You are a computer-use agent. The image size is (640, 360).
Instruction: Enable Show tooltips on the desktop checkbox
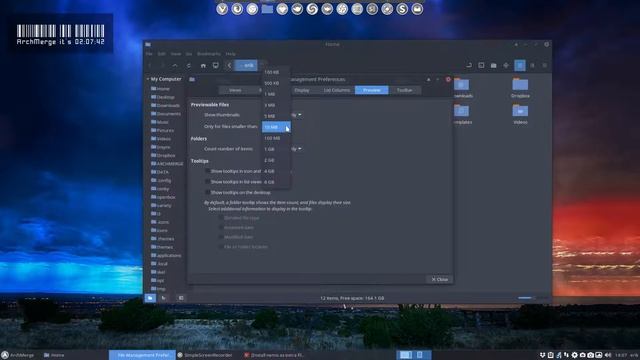[x=207, y=192]
